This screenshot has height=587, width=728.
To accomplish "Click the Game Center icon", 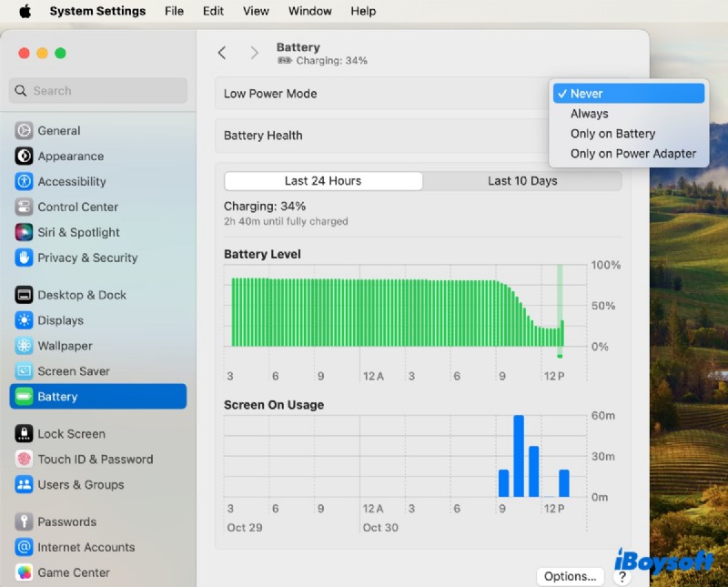I will coord(24,572).
